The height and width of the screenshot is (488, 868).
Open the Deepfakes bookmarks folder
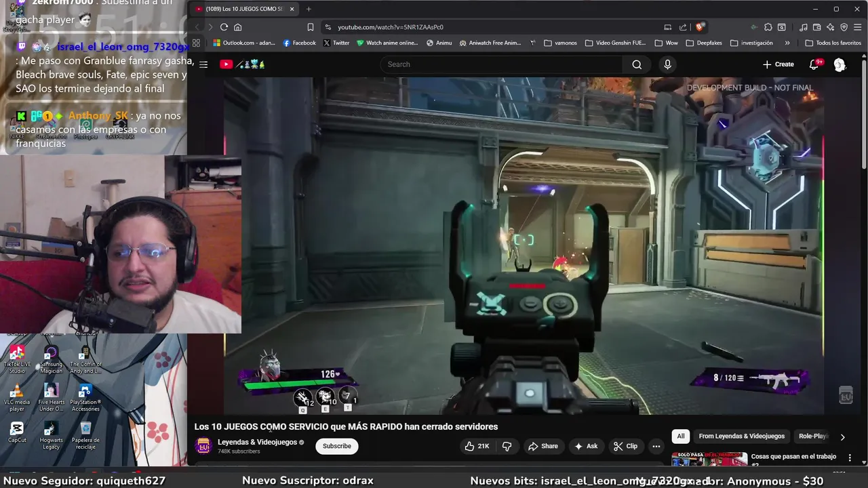(704, 43)
